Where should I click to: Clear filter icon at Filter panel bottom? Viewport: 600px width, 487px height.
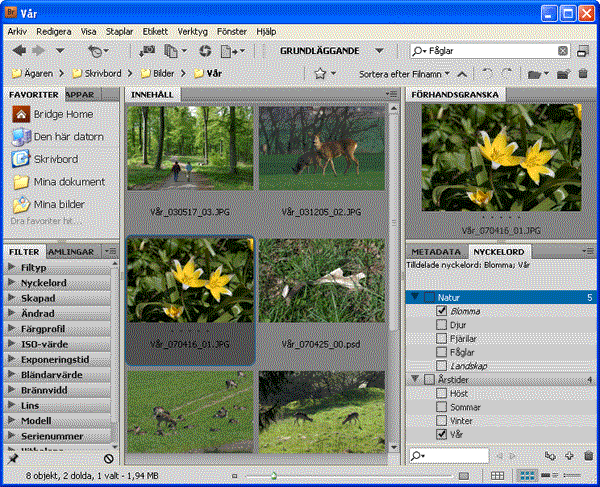(108, 458)
